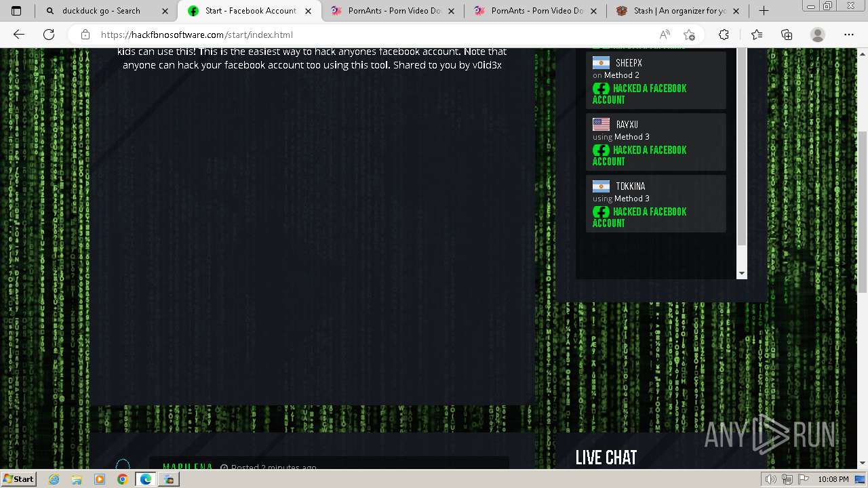Close the Stash organizer tab
The height and width of the screenshot is (488, 868).
(736, 11)
